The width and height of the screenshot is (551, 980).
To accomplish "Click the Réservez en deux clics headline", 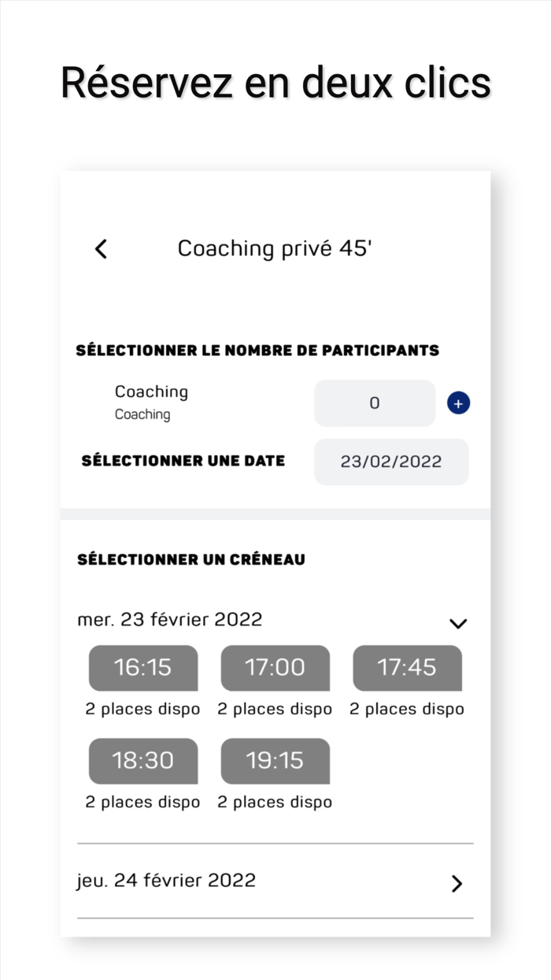I will [275, 82].
